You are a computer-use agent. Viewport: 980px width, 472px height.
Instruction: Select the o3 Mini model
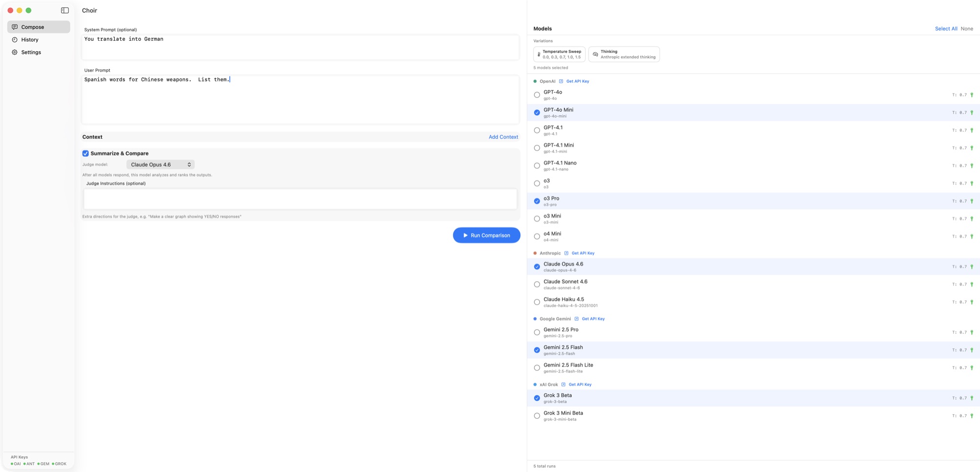tap(537, 219)
